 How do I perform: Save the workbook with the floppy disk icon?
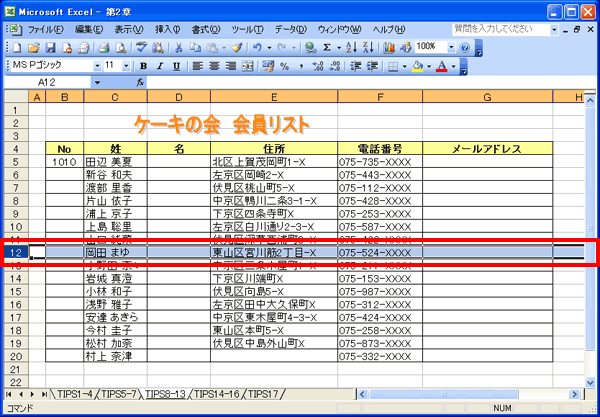51,48
